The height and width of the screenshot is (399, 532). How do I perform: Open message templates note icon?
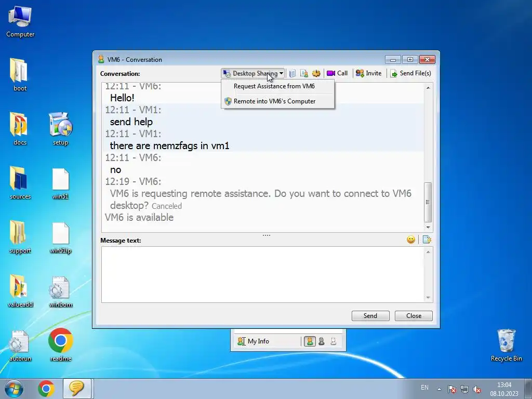(427, 240)
